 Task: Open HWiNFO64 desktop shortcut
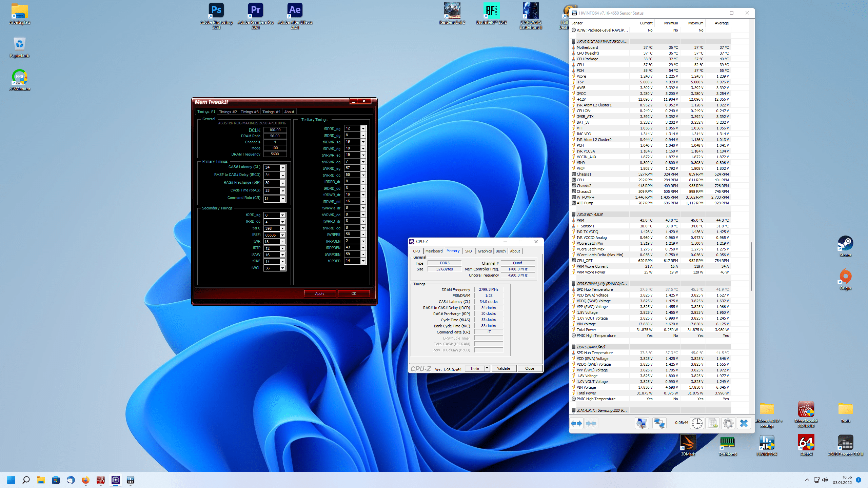pos(767,445)
